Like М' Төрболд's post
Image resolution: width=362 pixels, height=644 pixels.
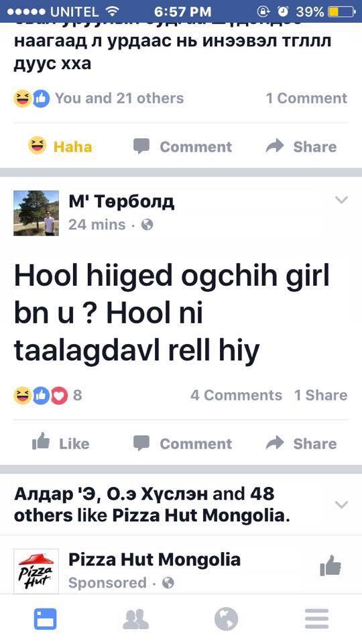[x=61, y=443]
